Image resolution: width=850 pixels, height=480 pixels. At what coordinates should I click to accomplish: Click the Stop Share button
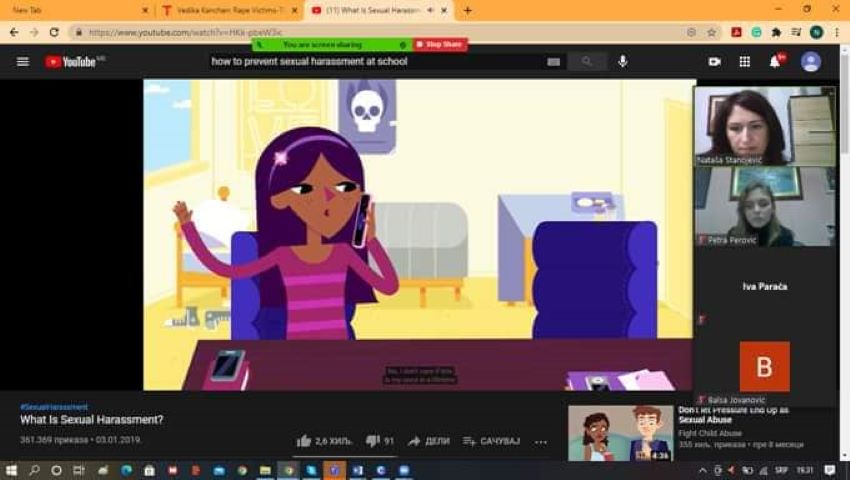(x=440, y=45)
